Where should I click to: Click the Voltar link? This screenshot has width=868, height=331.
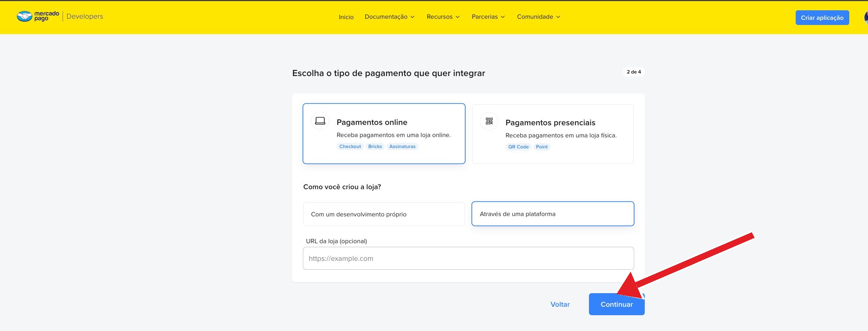point(560,304)
